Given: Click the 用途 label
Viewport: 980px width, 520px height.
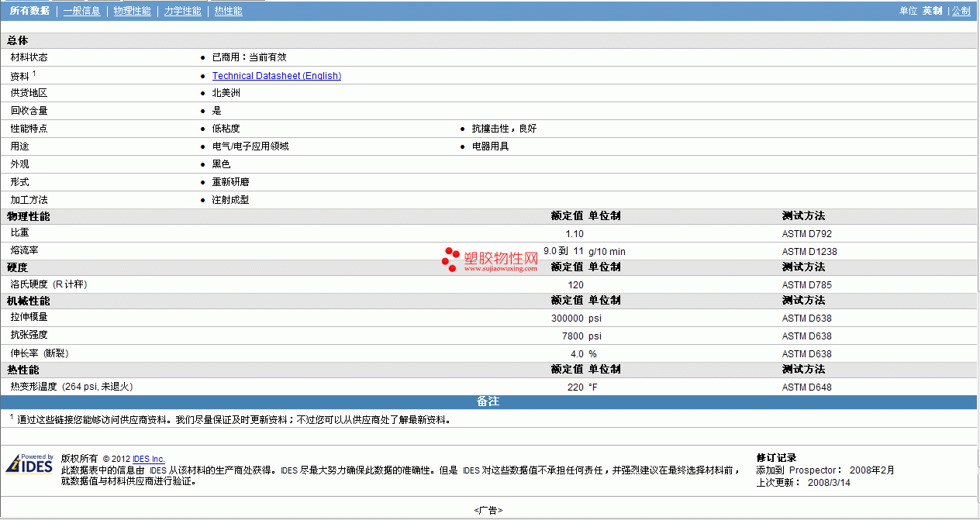Looking at the screenshot, I should (19, 146).
